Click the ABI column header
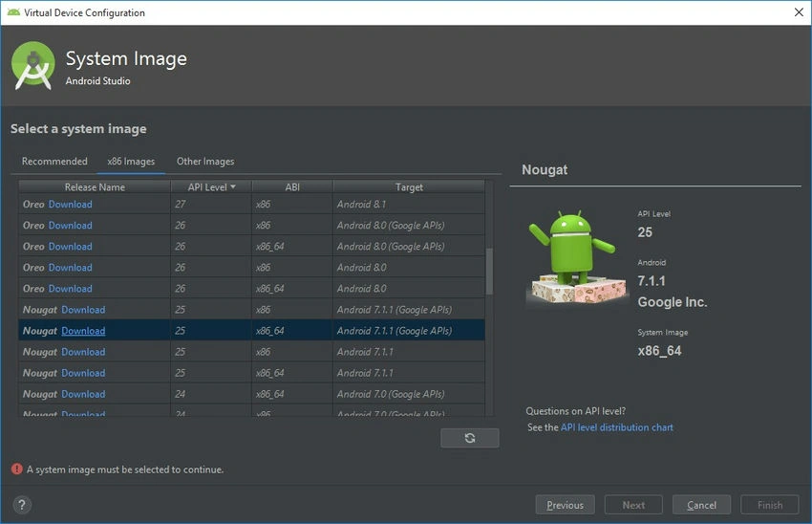 (292, 187)
